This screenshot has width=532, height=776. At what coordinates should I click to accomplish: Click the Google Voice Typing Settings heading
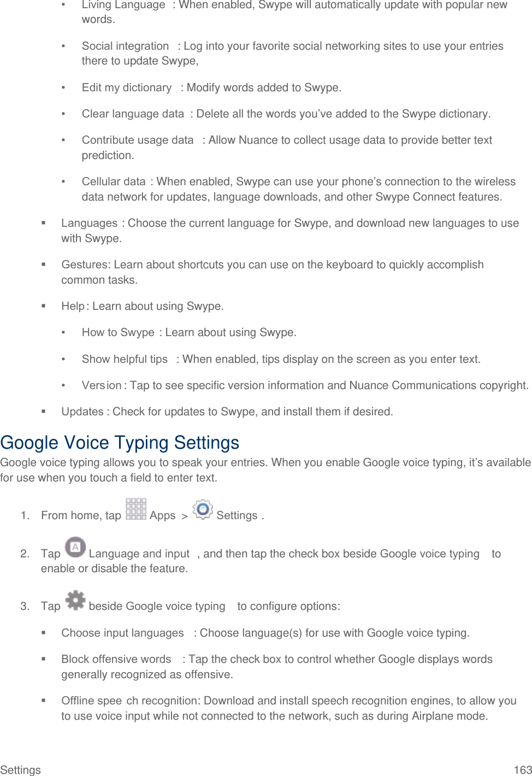[120, 443]
